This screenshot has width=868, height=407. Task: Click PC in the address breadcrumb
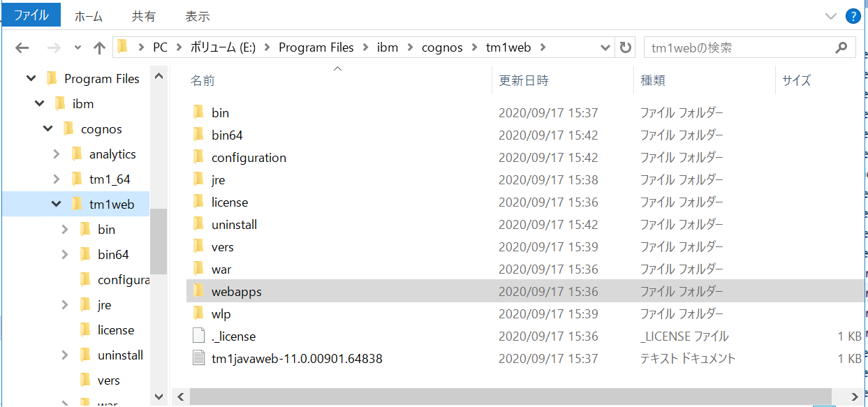click(161, 47)
